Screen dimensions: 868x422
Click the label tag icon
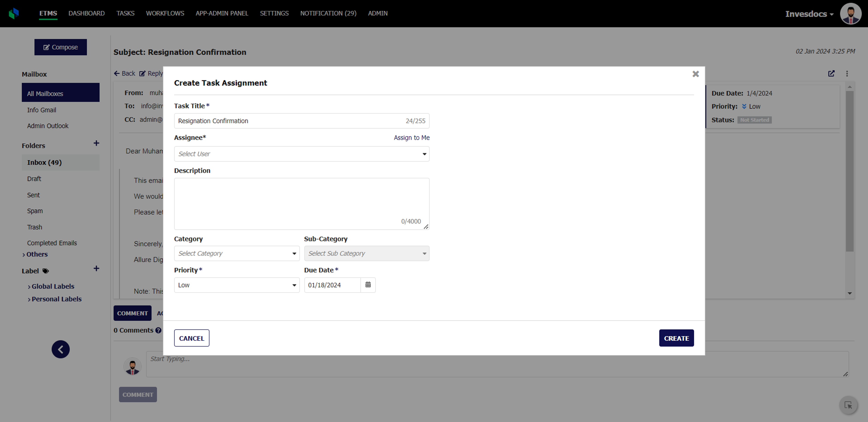click(x=46, y=271)
